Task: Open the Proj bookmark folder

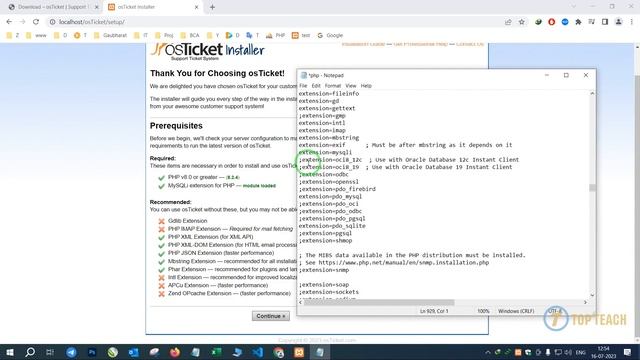Action: tap(164, 36)
